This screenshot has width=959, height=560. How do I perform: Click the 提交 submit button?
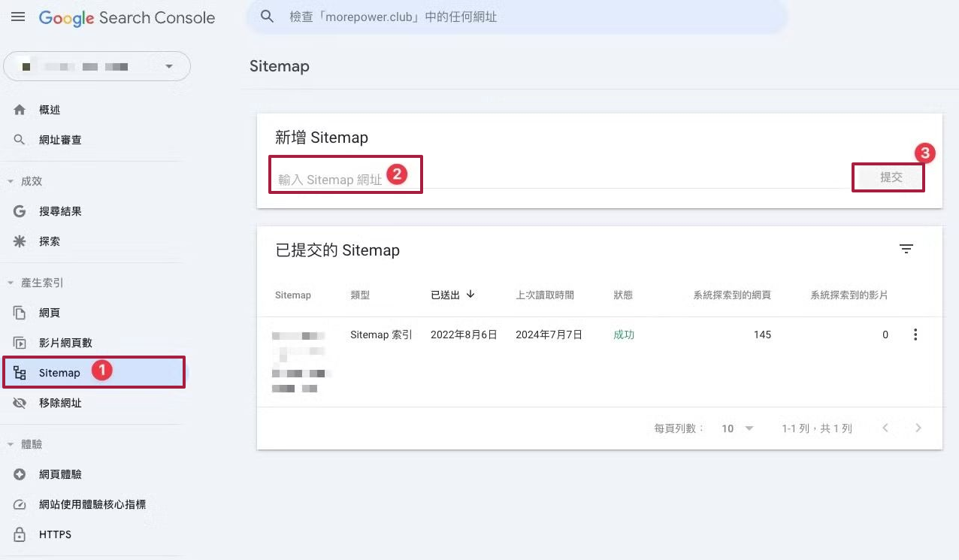coord(891,178)
